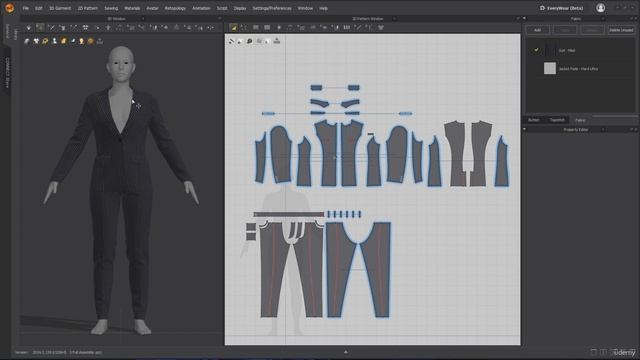Screen dimensions: 640x360
Task: Expand the bottom panel up arrow
Action: coord(346,351)
